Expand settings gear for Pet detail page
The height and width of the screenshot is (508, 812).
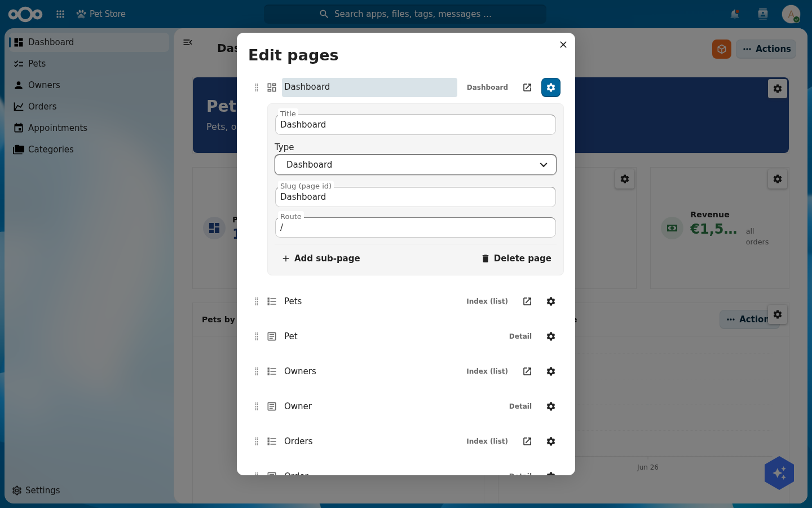pos(551,336)
